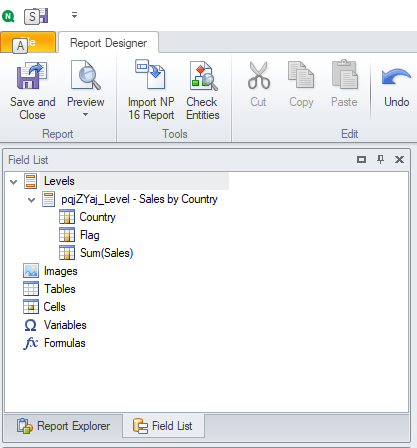The image size is (417, 448).
Task: Click the Formulas fx icon
Action: (31, 343)
